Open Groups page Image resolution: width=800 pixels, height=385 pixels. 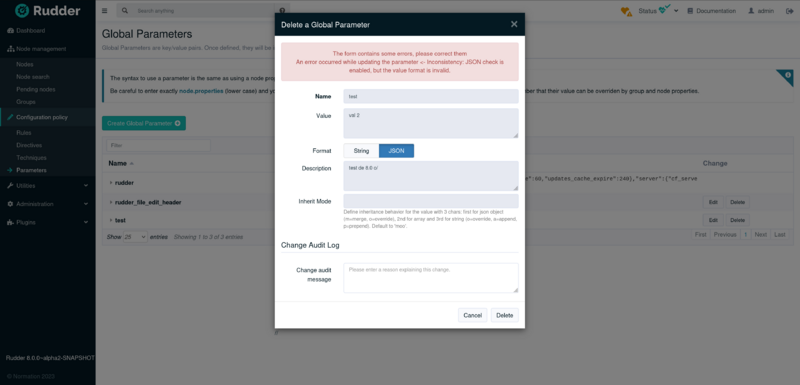coord(26,102)
